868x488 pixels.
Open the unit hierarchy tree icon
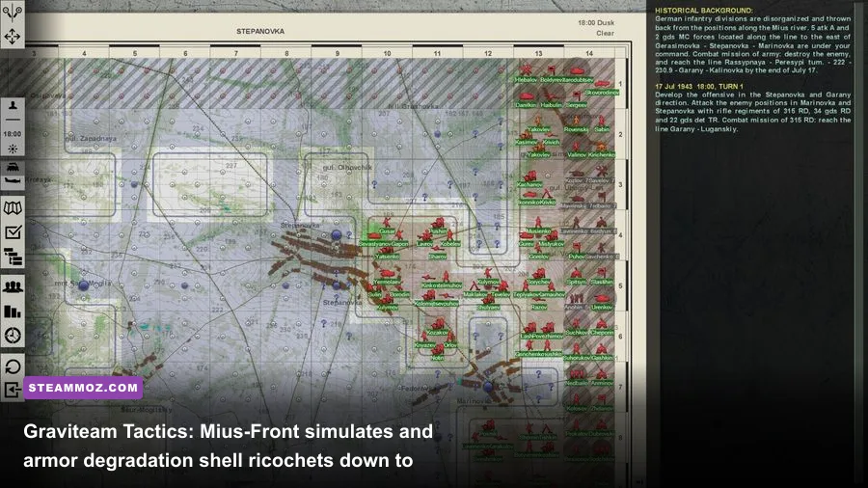[x=13, y=257]
